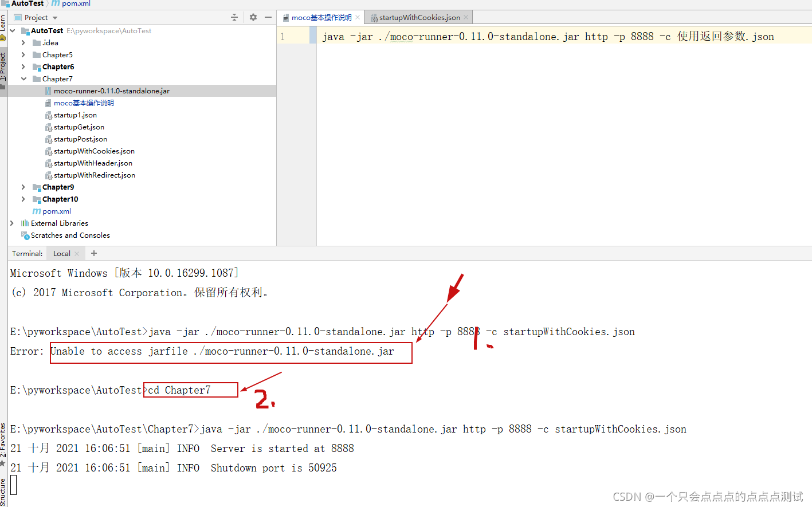Click the java -jar command line in editor
Viewport: 812px width, 507px height.
click(x=548, y=37)
